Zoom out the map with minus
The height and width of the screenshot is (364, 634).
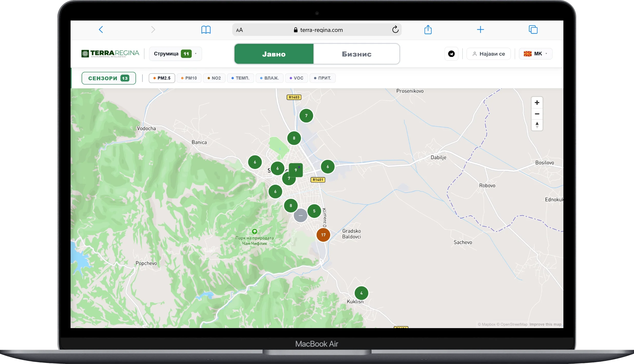(537, 114)
